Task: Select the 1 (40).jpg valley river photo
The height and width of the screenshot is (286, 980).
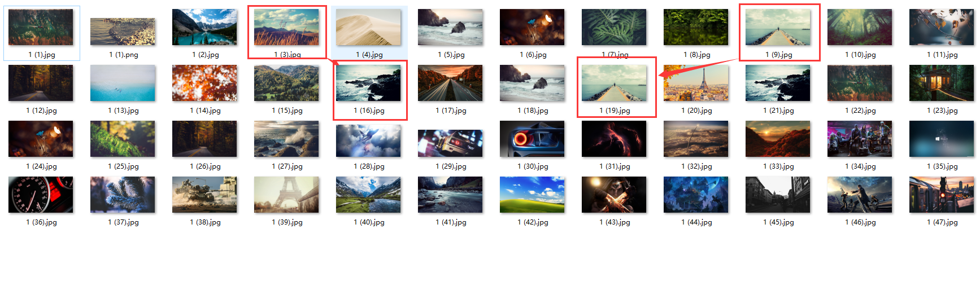Action: 368,195
